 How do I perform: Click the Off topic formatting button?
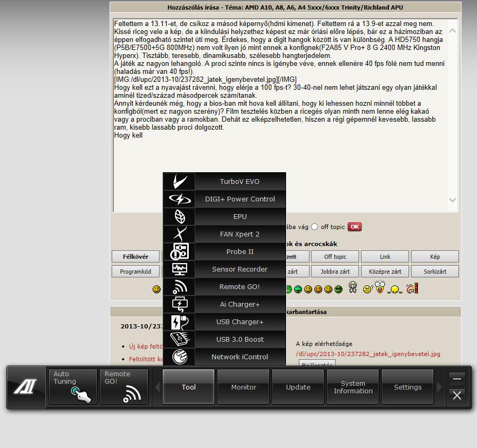[x=335, y=257]
